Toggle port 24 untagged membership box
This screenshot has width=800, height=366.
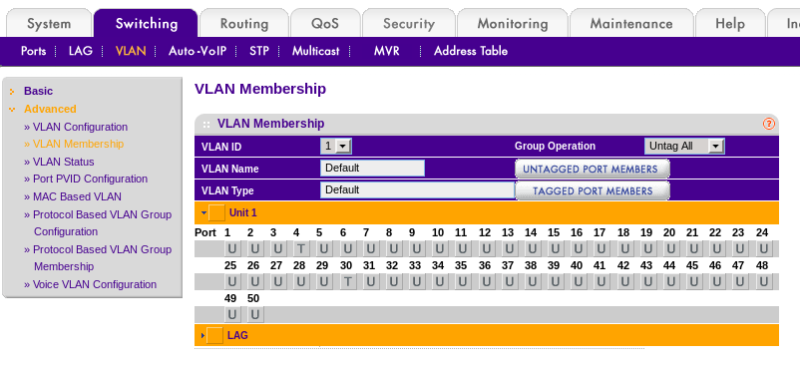tap(763, 249)
